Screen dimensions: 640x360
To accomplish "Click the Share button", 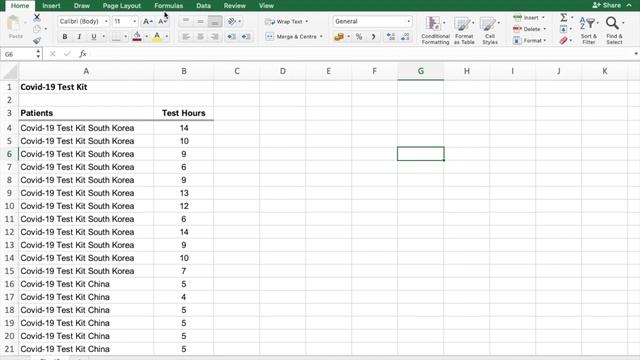I will point(607,5).
